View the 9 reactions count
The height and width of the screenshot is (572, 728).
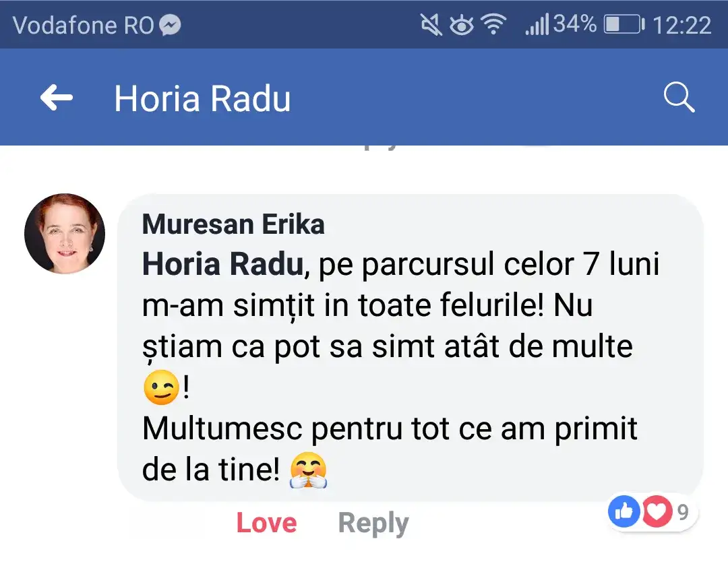pyautogui.click(x=683, y=513)
